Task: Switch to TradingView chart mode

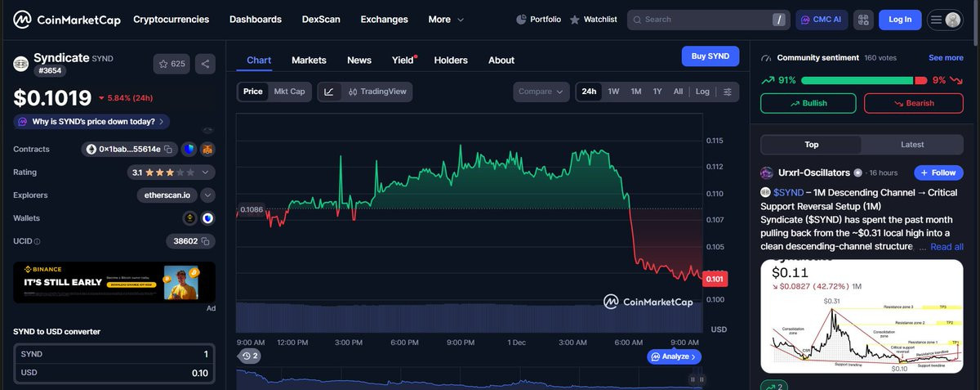Action: 376,92
